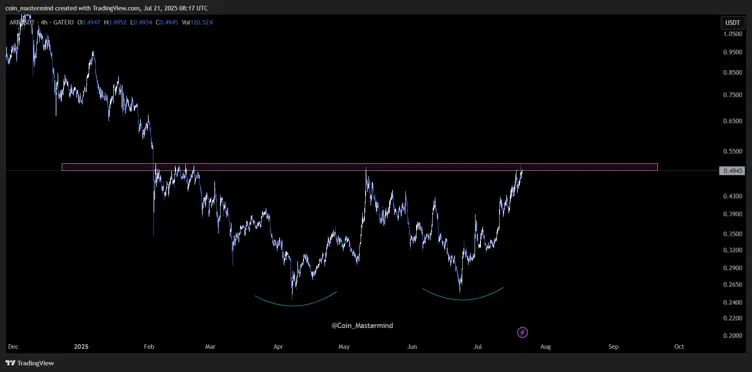Click the Jun time axis label
Image resolution: width=752 pixels, height=372 pixels.
(x=412, y=346)
